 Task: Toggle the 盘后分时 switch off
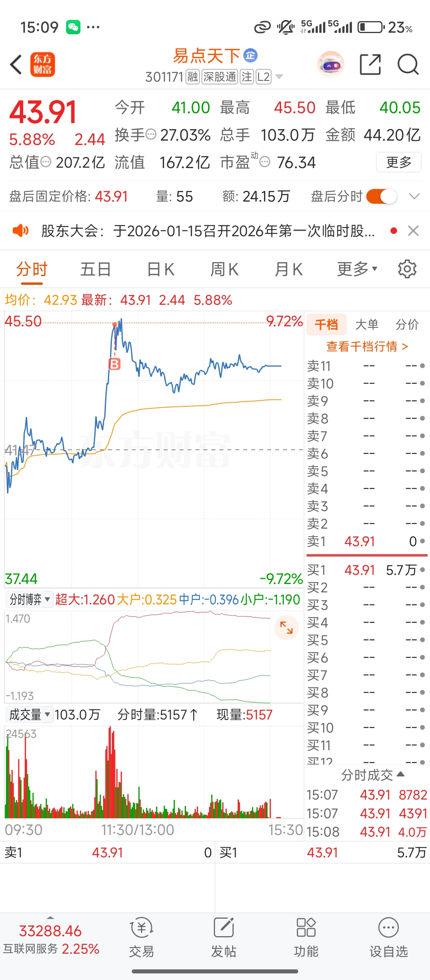381,196
